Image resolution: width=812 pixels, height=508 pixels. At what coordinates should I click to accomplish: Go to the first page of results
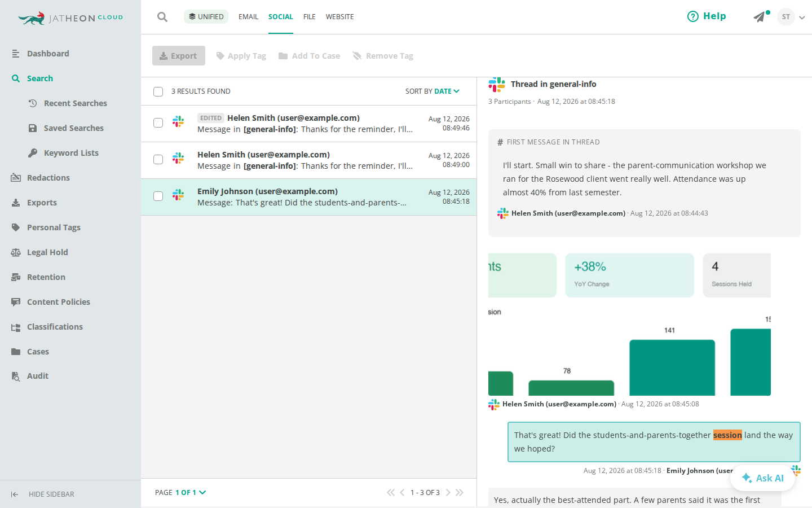pyautogui.click(x=391, y=493)
